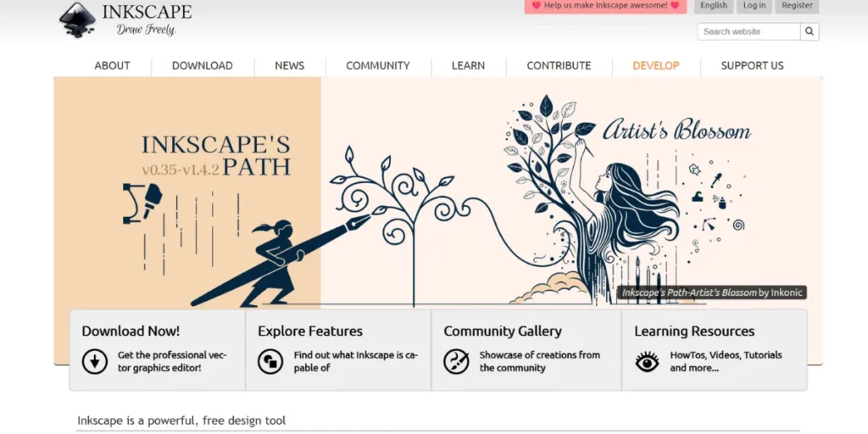The width and height of the screenshot is (868, 434).
Task: Click 'Inkscape is a powerful, free design tool' heading
Action: click(x=181, y=420)
